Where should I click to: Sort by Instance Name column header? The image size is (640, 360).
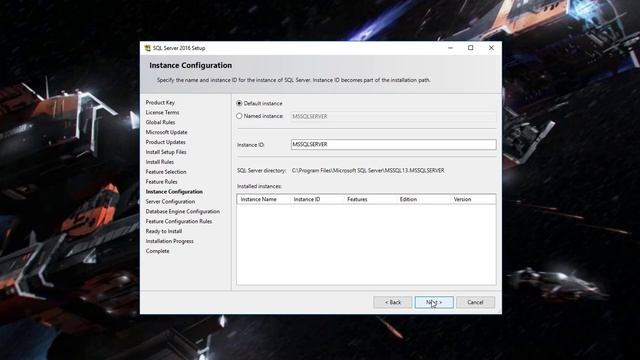[264, 199]
